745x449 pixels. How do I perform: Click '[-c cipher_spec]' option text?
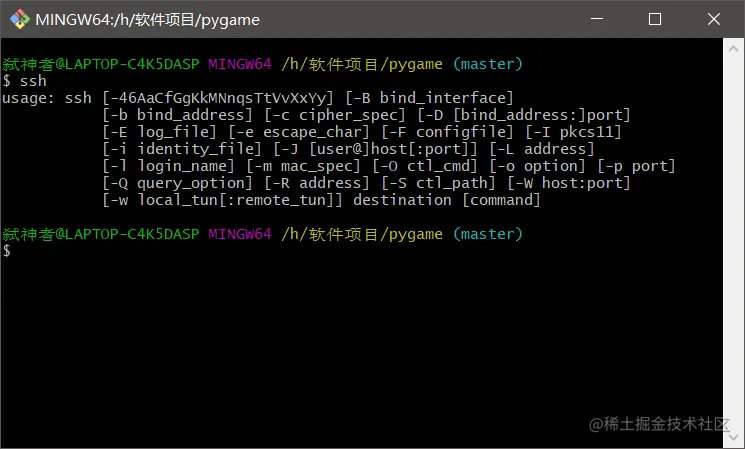pyautogui.click(x=335, y=115)
